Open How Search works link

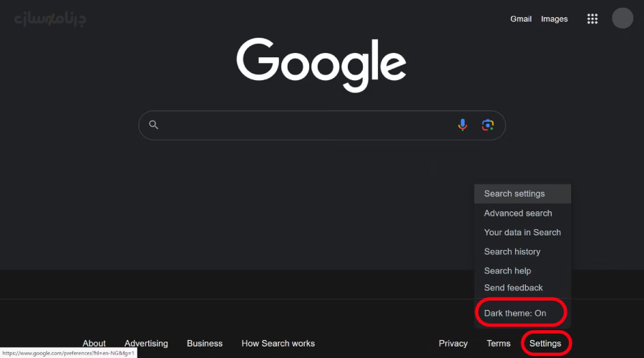tap(278, 343)
